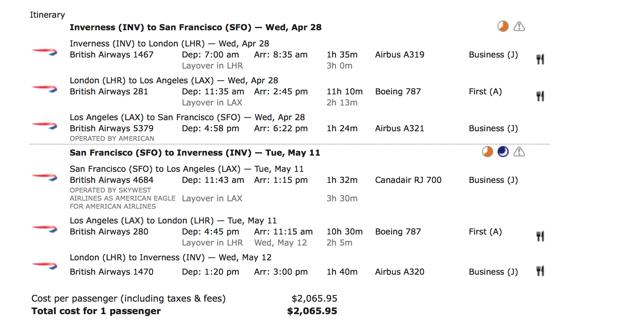Click the Canadair RJ 700 aircraft text

pyautogui.click(x=408, y=180)
